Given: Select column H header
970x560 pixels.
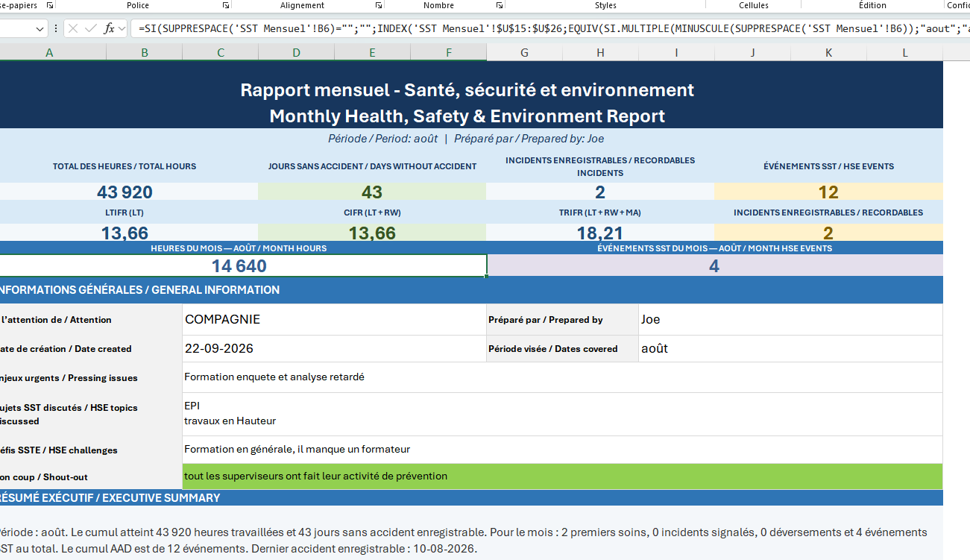Looking at the screenshot, I should [600, 52].
